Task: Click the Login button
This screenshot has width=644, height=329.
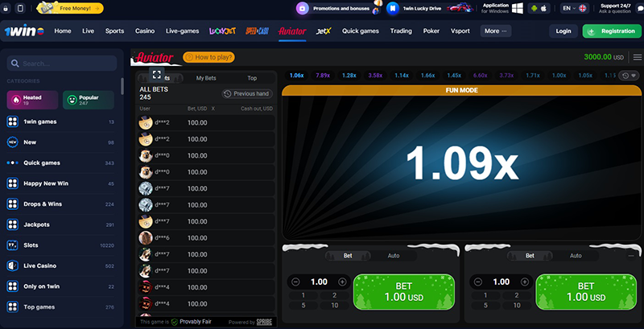Action: pyautogui.click(x=563, y=31)
